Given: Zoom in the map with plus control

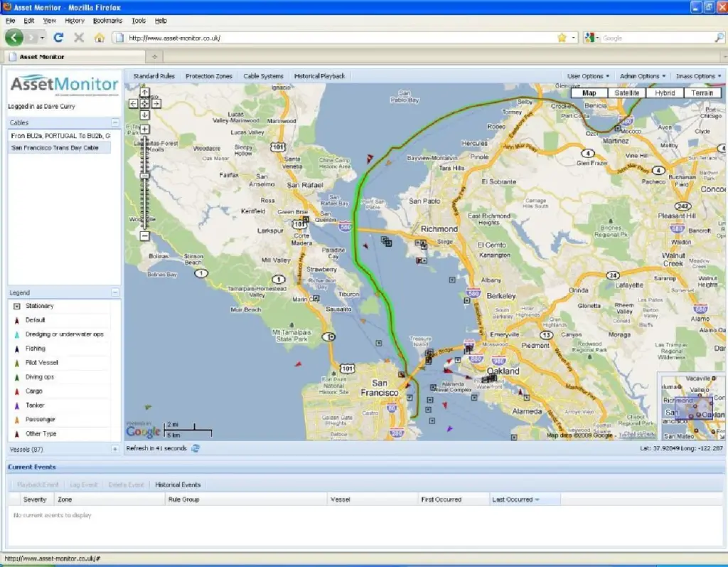Looking at the screenshot, I should (144, 129).
